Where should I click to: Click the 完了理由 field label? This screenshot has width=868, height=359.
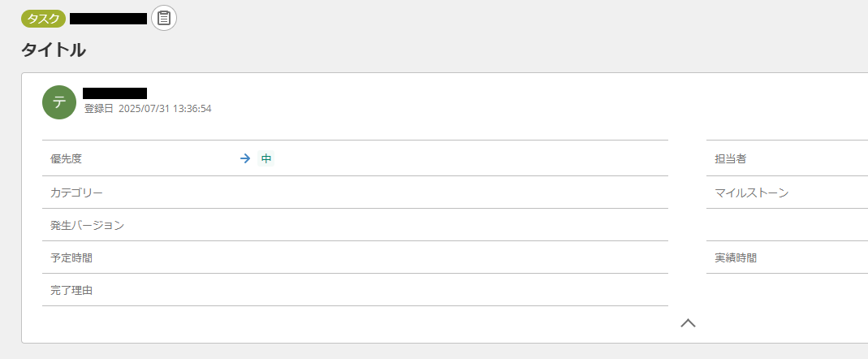point(71,290)
